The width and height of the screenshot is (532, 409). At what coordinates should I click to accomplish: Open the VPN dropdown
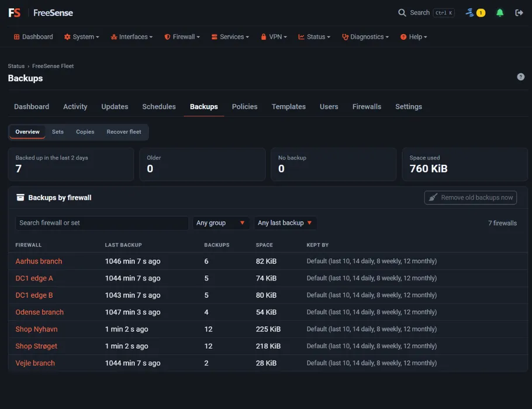click(x=274, y=37)
